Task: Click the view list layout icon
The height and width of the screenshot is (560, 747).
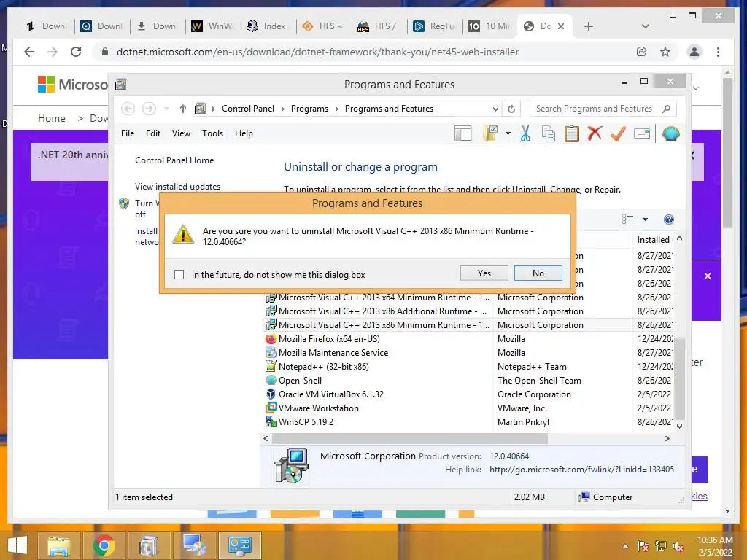Action: click(628, 219)
